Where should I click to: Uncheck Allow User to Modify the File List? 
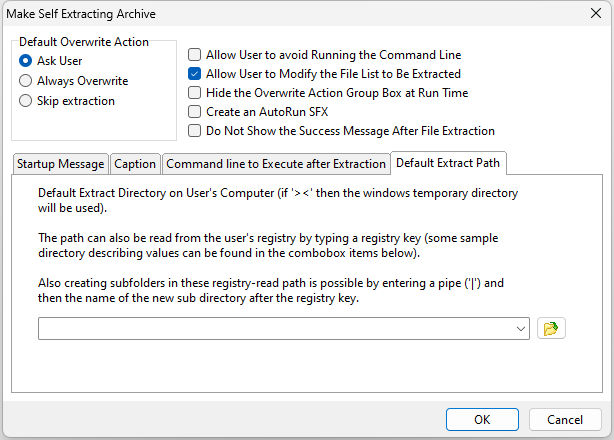pos(195,74)
